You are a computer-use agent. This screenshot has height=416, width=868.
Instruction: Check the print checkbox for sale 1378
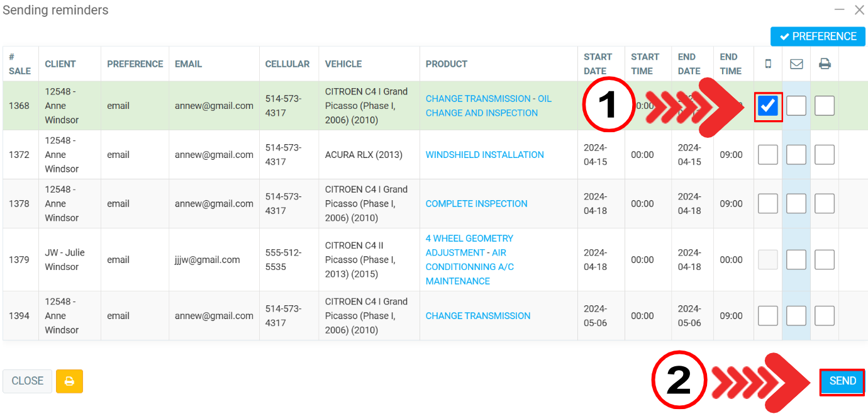click(x=825, y=204)
